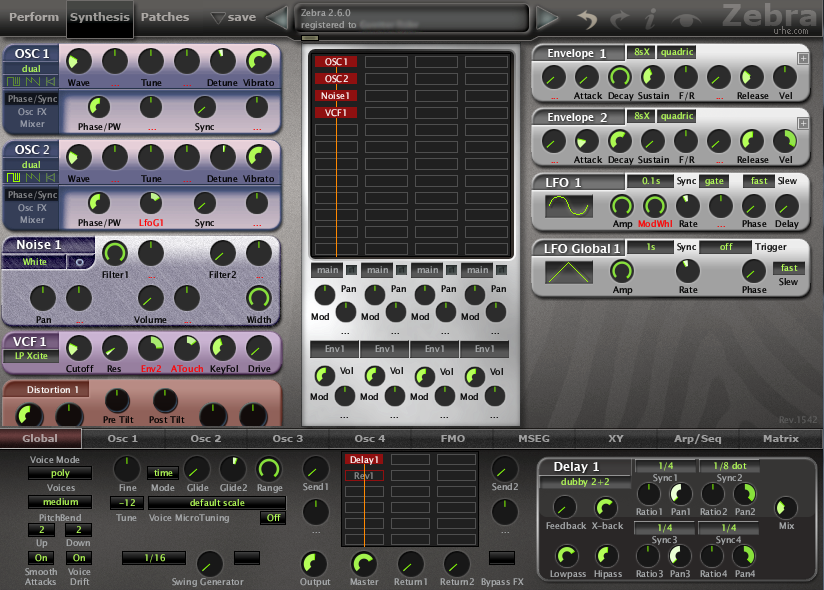The height and width of the screenshot is (590, 824).
Task: Open the Delay 1 dubby 2+2 mode menu
Action: 585,482
